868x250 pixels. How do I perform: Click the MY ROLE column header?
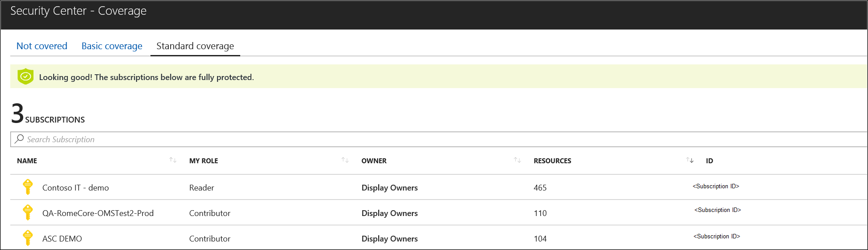coord(204,161)
